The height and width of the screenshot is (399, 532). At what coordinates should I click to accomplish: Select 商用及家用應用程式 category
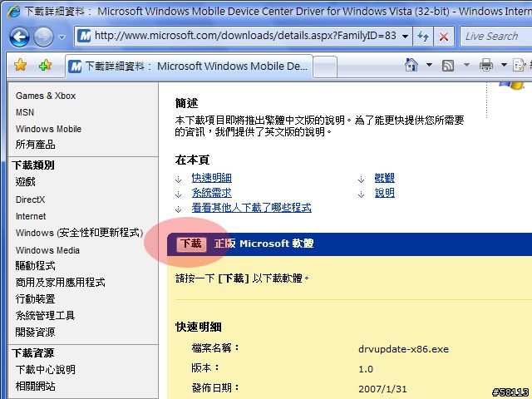61,283
